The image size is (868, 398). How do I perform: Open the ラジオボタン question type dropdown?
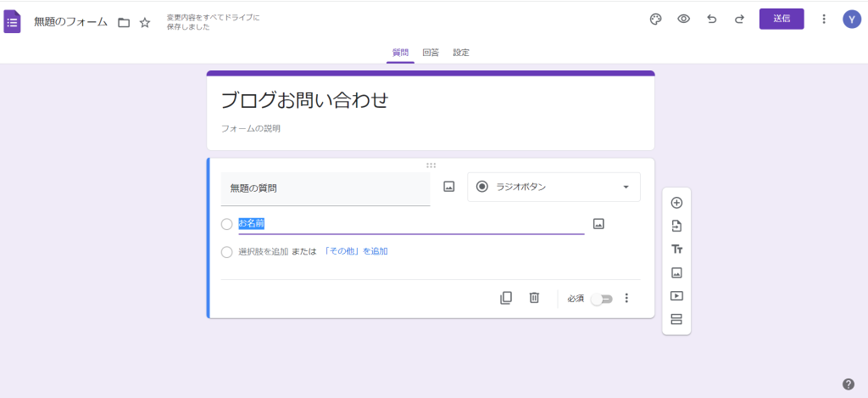tap(554, 187)
